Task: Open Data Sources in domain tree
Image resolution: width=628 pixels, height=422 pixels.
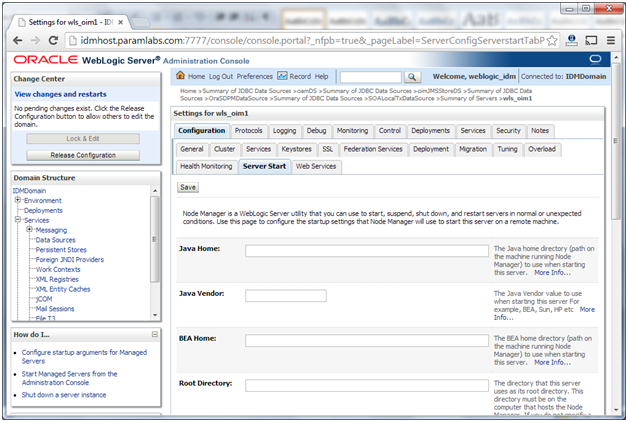Action: coord(56,240)
